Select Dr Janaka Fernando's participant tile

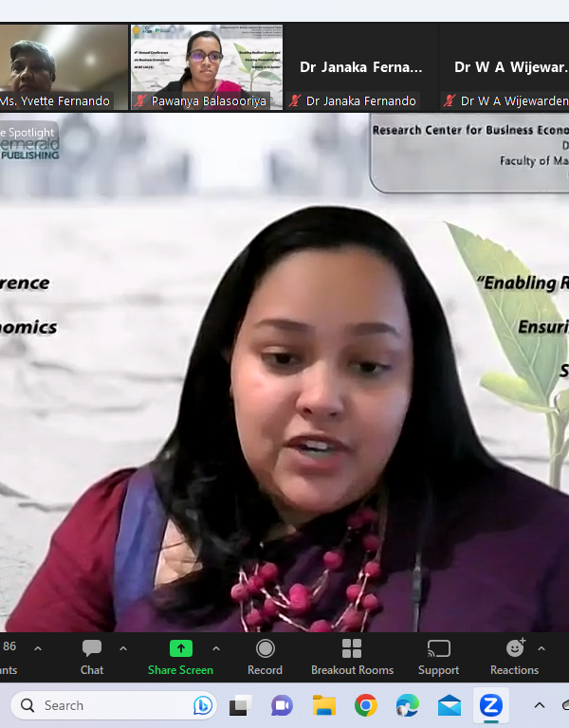click(361, 66)
